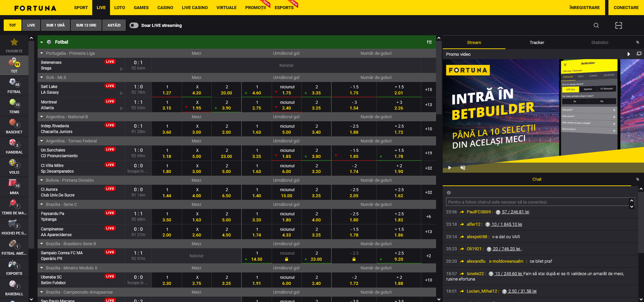Click the chat message input field
Screen dimensions: 644x302
(x=538, y=202)
